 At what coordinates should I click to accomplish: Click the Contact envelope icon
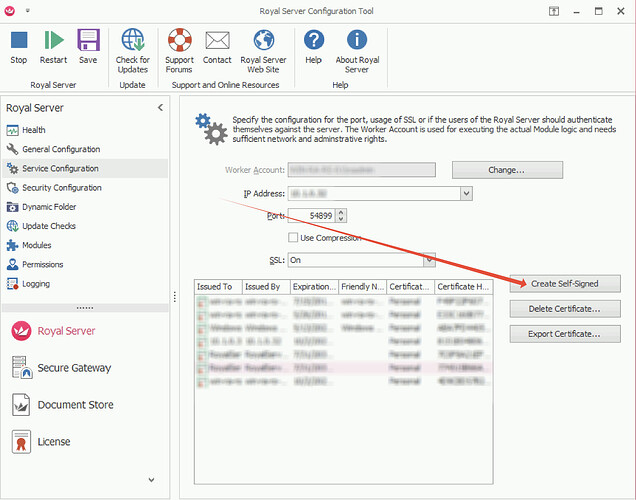217,41
